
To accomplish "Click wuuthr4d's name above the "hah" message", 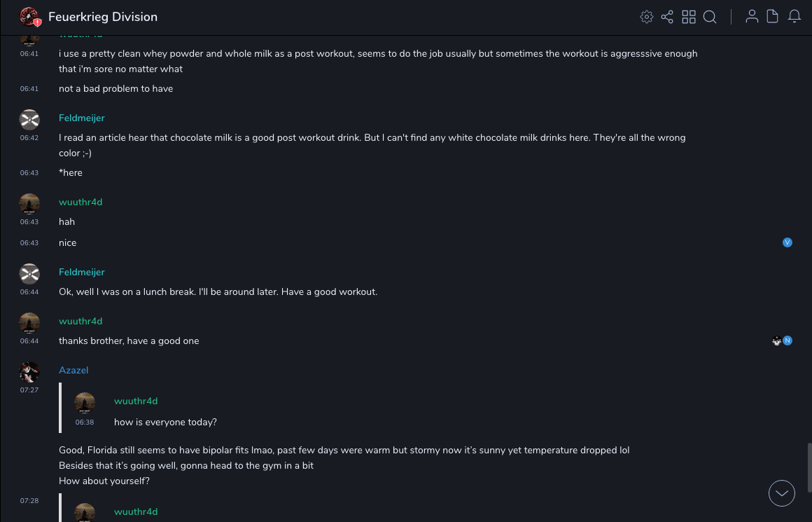I will pyautogui.click(x=80, y=202).
